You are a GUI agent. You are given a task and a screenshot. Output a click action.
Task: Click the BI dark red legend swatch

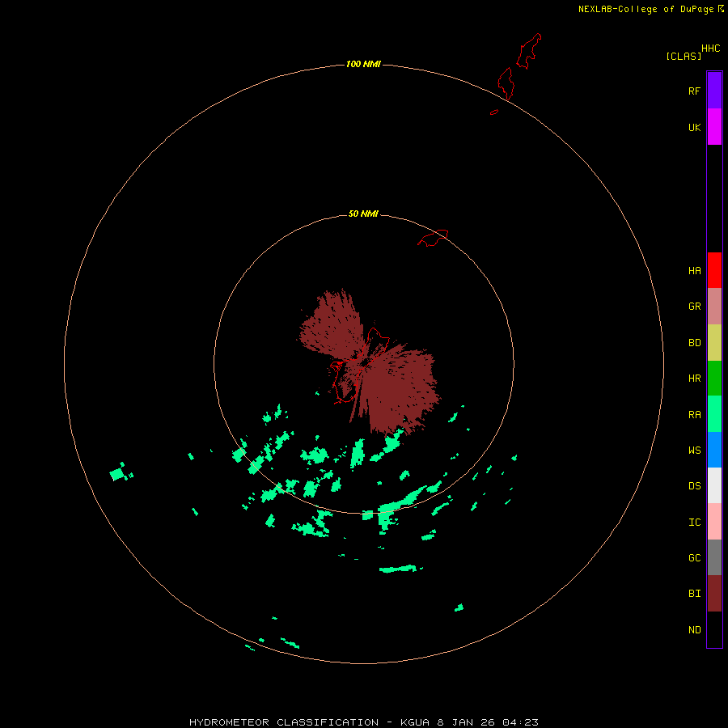[714, 594]
